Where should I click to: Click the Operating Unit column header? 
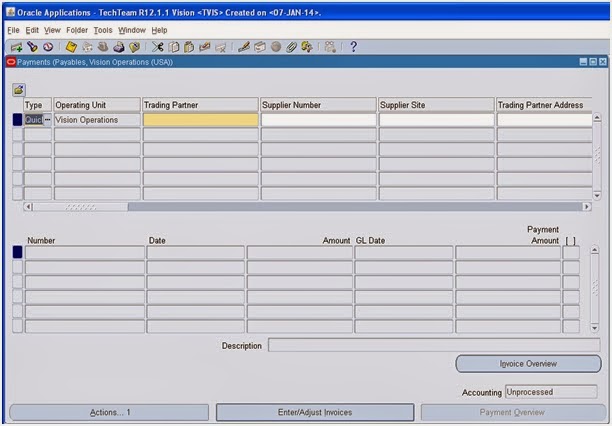pos(97,105)
